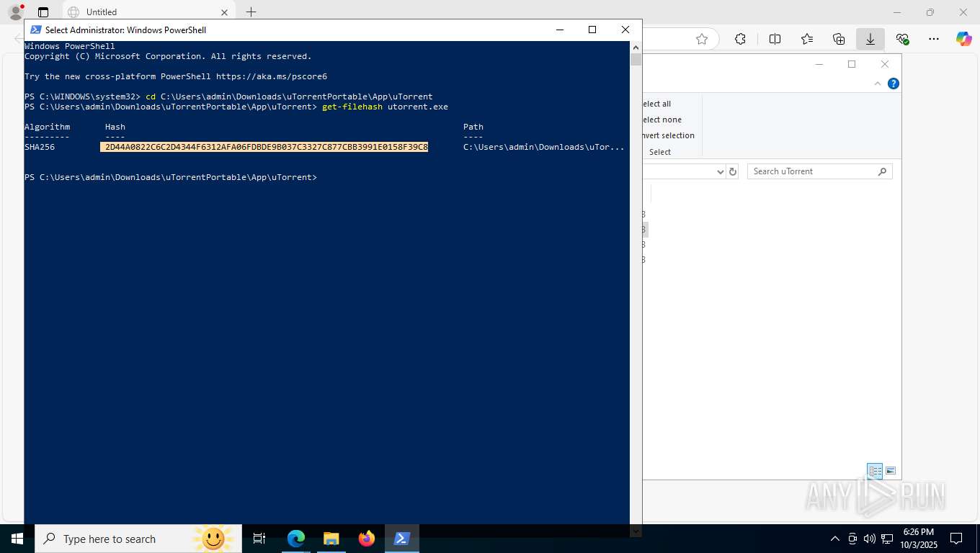Viewport: 980px width, 553px height.
Task: Click Explorer help question mark icon
Action: point(894,84)
